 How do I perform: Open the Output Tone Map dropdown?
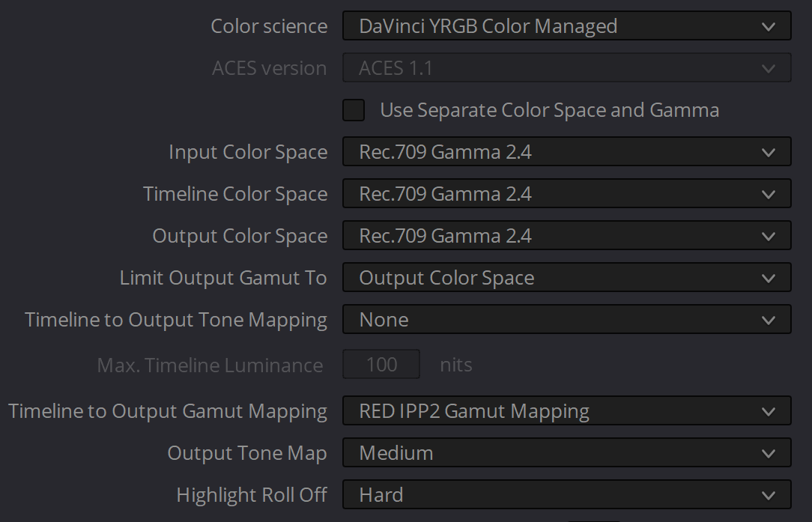(566, 453)
